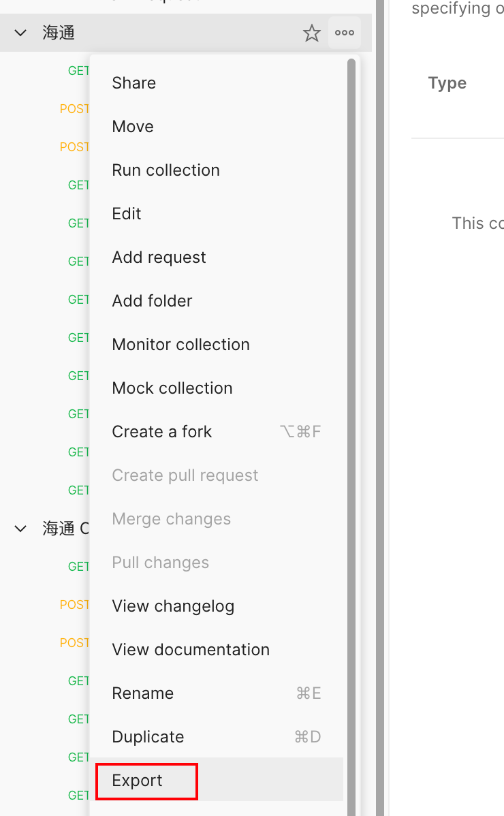Choose Move from the menu

132,126
